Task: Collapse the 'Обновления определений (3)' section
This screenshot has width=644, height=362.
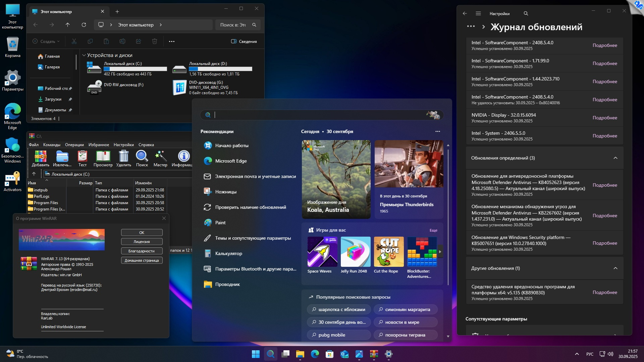Action: (x=615, y=158)
